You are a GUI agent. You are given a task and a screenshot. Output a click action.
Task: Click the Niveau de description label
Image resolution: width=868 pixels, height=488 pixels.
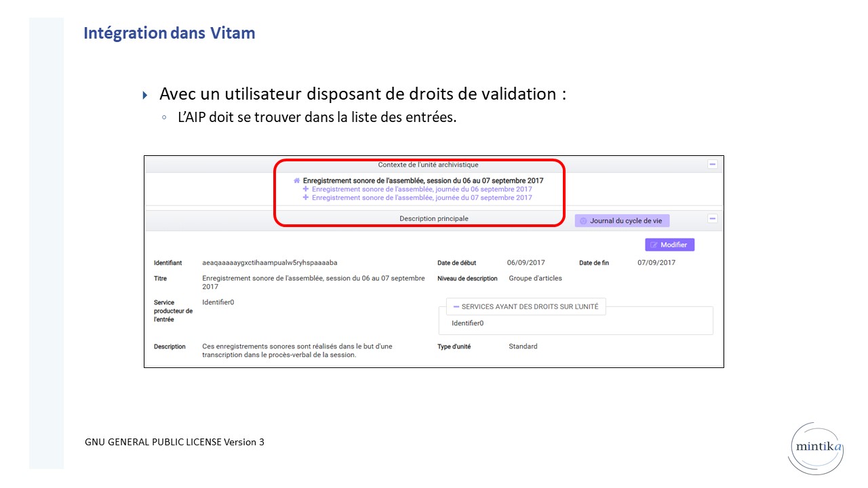click(467, 278)
